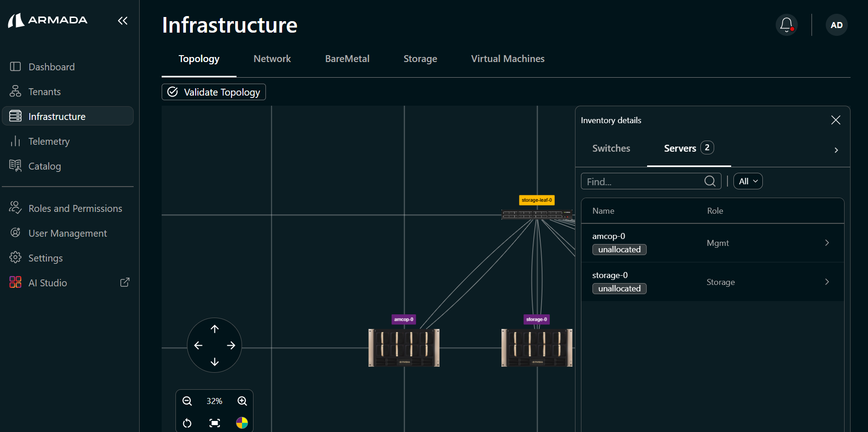Click the Telemetry bar chart icon
This screenshot has height=432, width=868.
(x=15, y=141)
